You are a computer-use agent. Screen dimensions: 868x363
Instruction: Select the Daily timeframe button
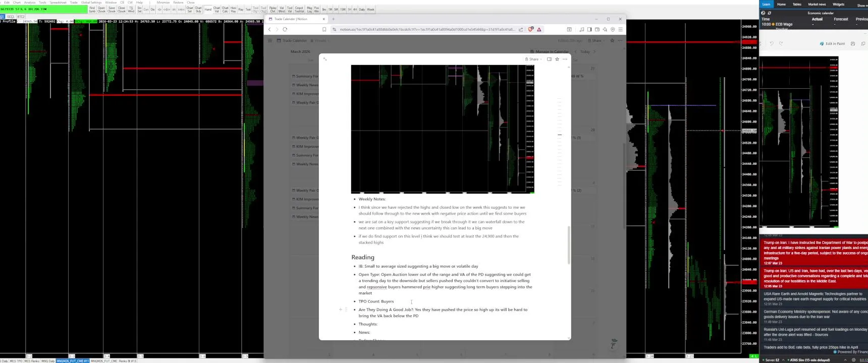click(361, 10)
